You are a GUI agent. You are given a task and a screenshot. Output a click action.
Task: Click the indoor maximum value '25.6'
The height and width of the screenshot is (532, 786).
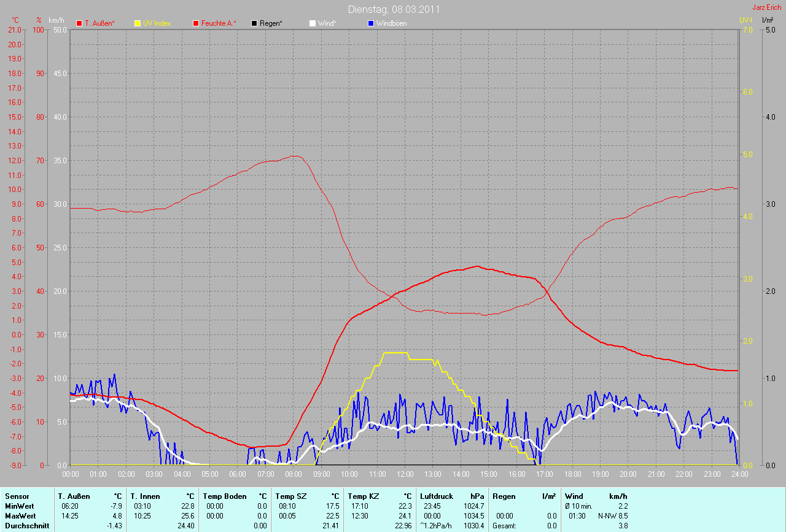pyautogui.click(x=188, y=516)
